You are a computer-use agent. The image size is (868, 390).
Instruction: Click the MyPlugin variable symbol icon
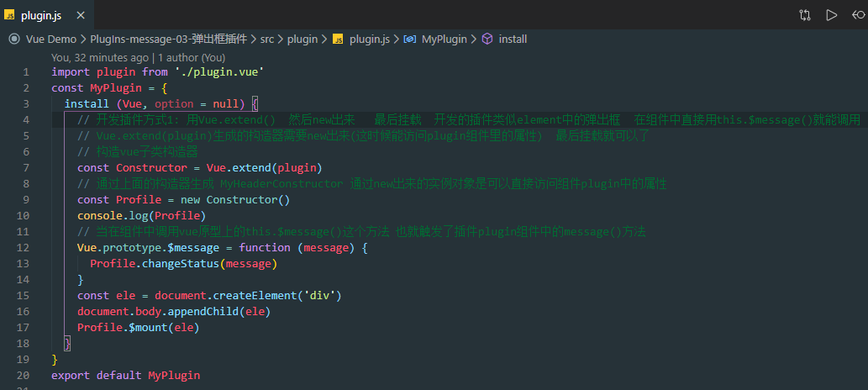click(410, 39)
